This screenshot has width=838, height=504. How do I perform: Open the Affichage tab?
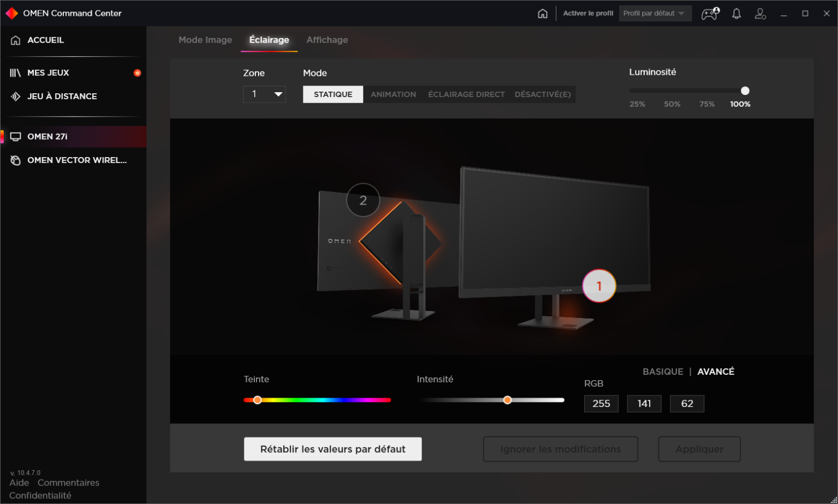tap(327, 40)
